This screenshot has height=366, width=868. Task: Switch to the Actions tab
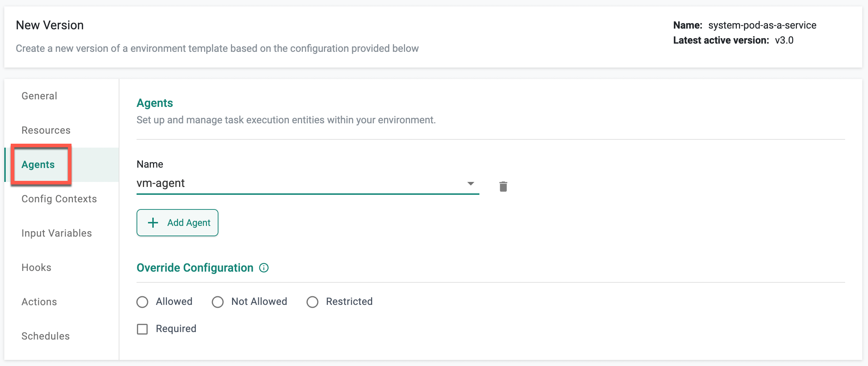click(39, 302)
